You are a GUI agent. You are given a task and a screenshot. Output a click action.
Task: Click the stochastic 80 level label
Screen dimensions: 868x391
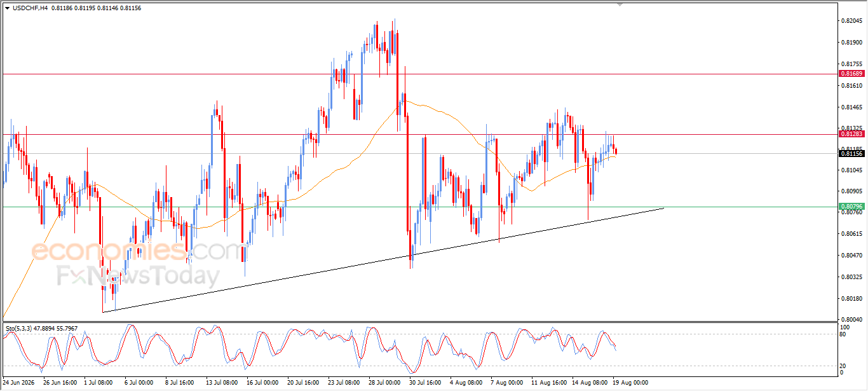[843, 334]
